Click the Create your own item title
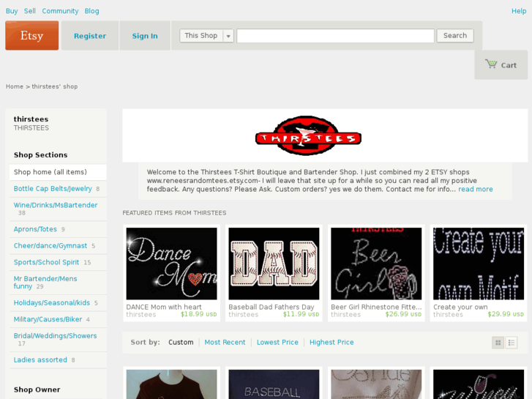532x399 pixels. (x=460, y=307)
